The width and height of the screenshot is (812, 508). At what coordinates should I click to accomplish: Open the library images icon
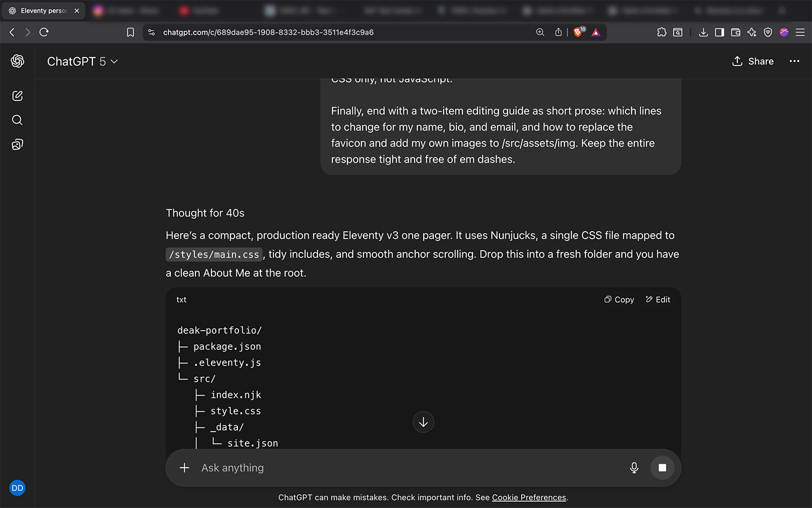pyautogui.click(x=17, y=144)
